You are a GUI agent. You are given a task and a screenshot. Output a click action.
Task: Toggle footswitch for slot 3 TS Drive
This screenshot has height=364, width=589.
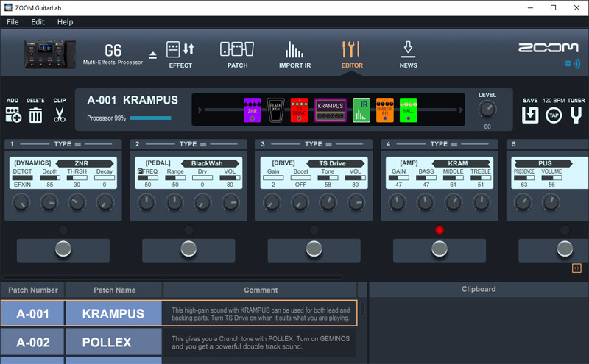(x=314, y=249)
